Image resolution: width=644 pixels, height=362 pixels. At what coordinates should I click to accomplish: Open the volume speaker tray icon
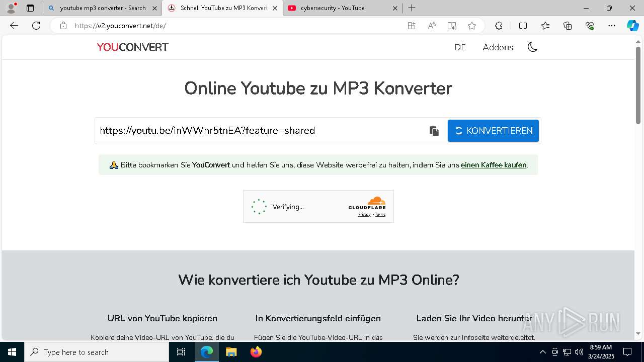[579, 352]
